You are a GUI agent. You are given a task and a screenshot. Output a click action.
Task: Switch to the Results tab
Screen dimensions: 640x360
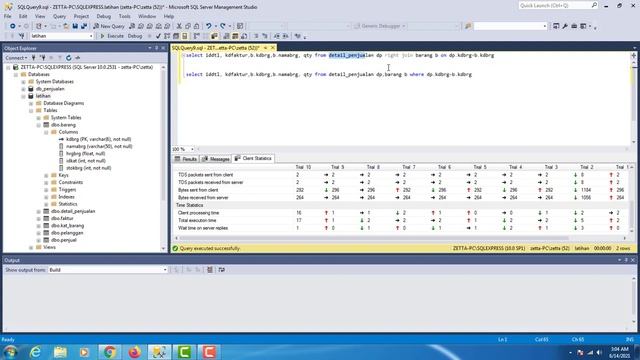coord(186,159)
